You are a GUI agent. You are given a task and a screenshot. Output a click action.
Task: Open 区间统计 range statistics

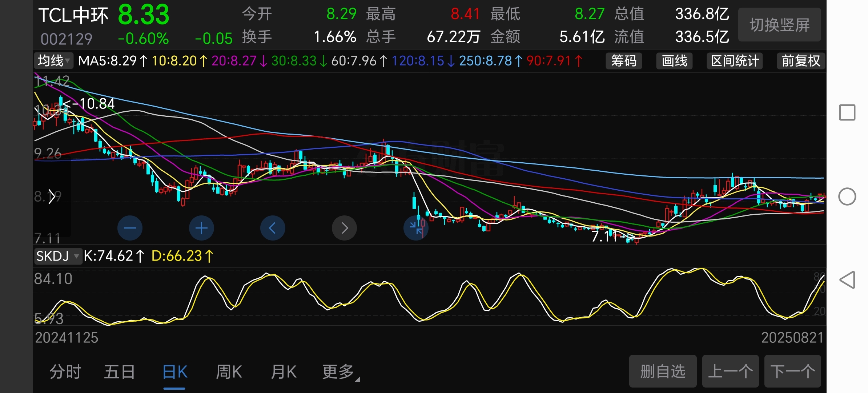coord(735,61)
